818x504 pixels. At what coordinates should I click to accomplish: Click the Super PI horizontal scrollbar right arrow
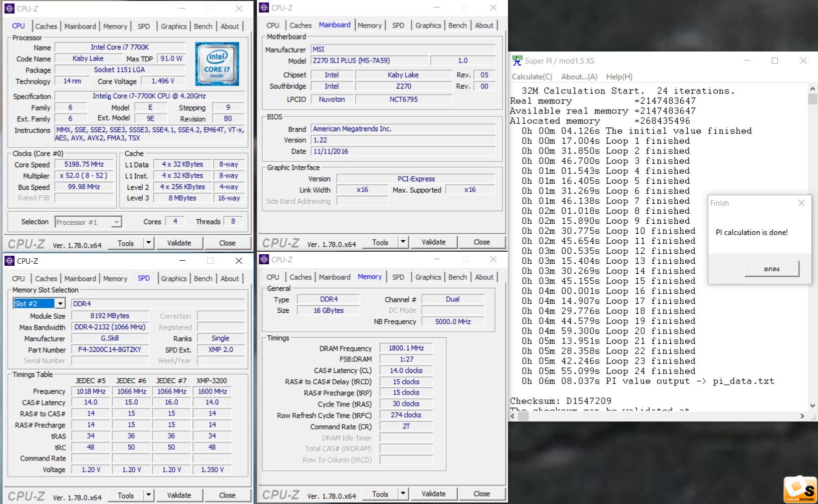coord(802,416)
